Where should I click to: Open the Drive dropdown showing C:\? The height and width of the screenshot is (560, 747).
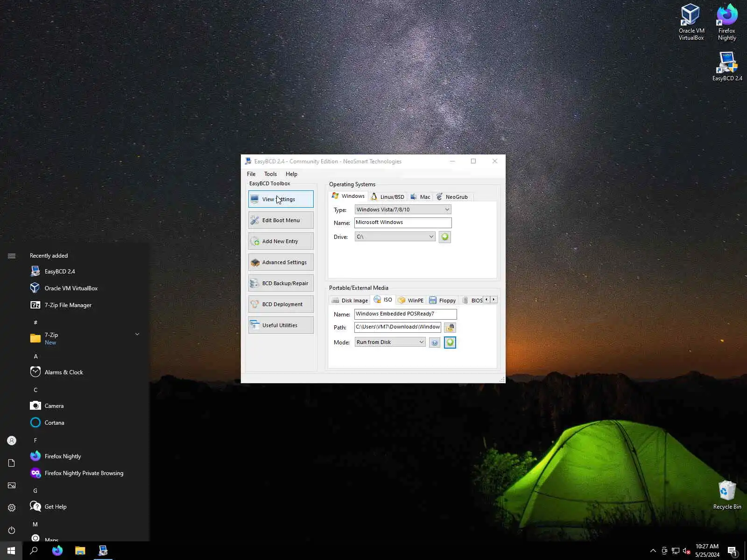coord(395,237)
